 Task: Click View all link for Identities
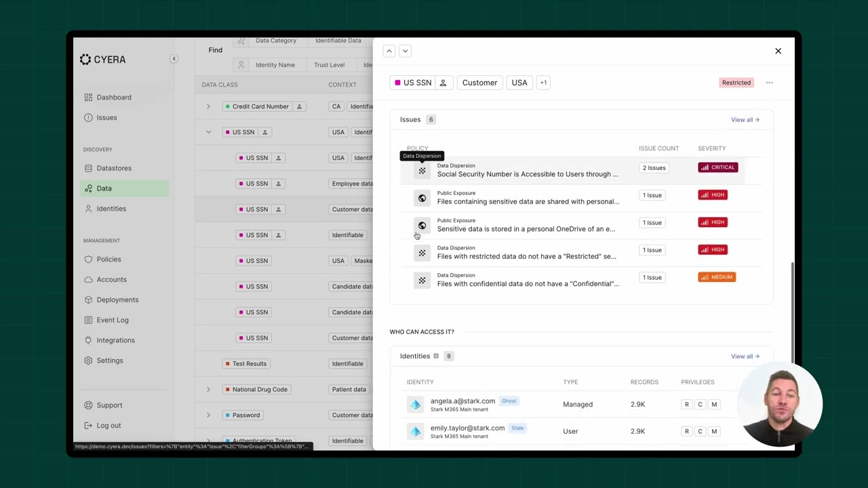(x=745, y=357)
